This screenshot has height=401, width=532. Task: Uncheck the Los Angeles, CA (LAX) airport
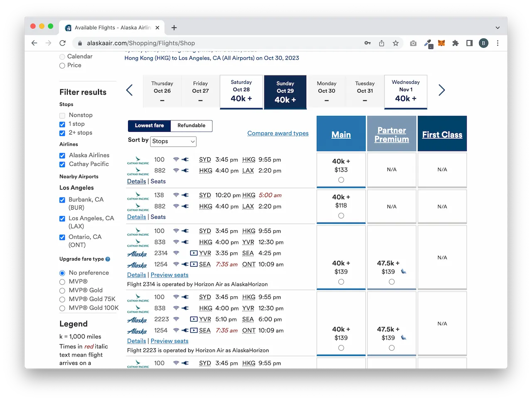62,219
